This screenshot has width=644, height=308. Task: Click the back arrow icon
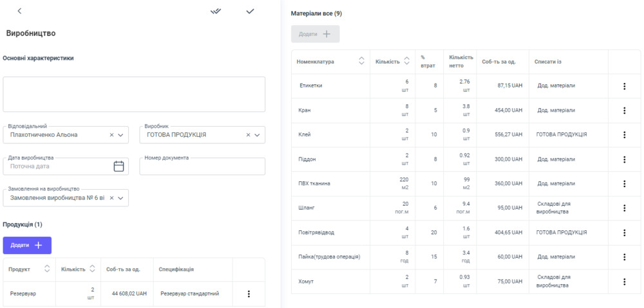pos(19,11)
